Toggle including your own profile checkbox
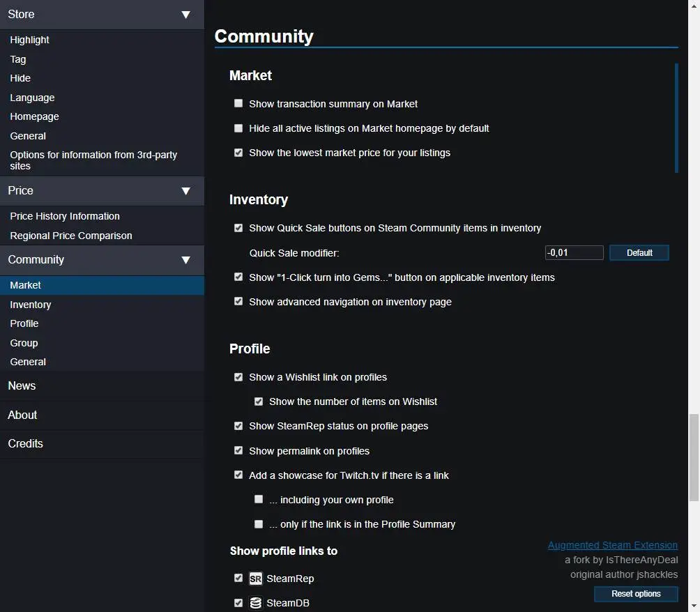Screen dimensions: 700x612 [x=259, y=500]
